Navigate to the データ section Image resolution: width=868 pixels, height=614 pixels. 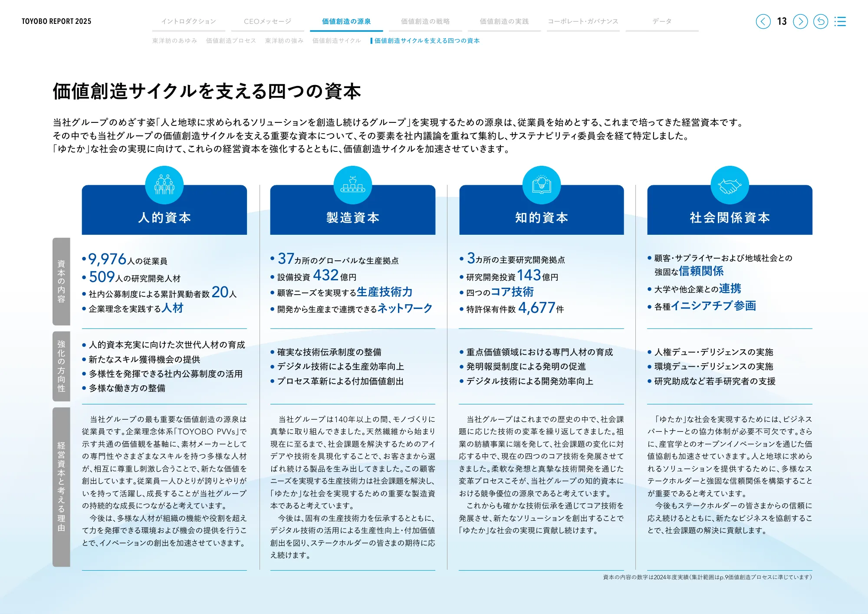click(661, 20)
